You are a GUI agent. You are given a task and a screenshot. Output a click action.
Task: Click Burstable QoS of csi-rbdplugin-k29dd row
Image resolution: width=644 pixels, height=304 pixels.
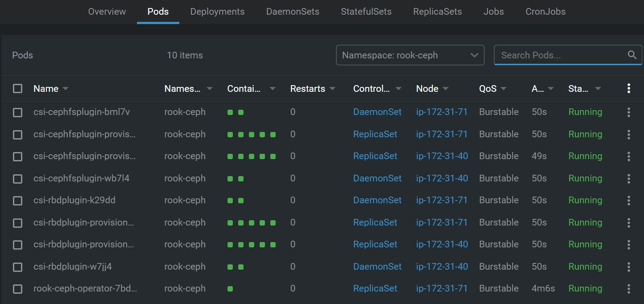pyautogui.click(x=499, y=201)
